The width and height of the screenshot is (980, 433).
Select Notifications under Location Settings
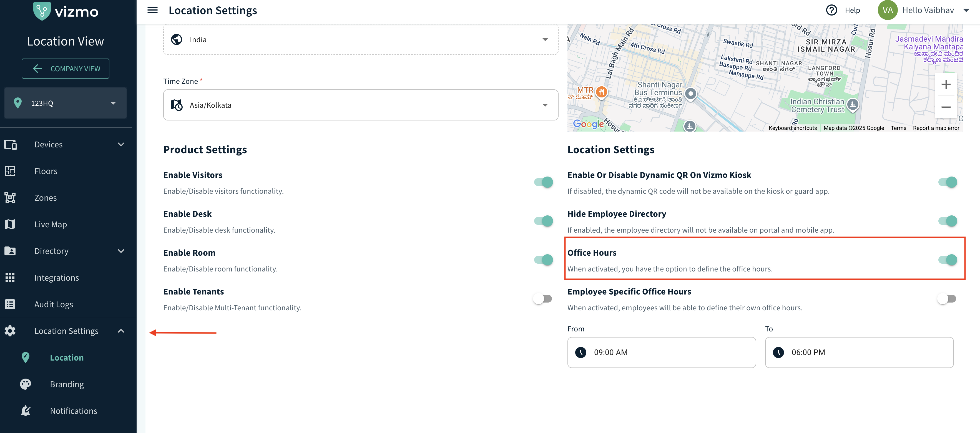pyautogui.click(x=73, y=411)
